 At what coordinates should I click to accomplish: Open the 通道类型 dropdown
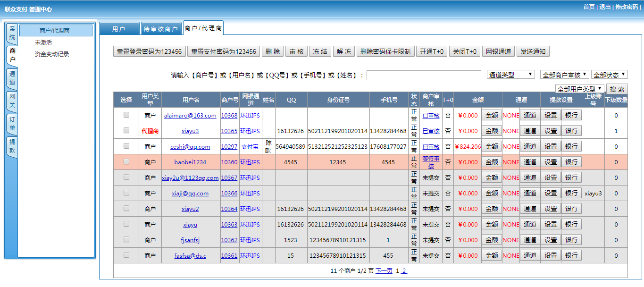[510, 75]
